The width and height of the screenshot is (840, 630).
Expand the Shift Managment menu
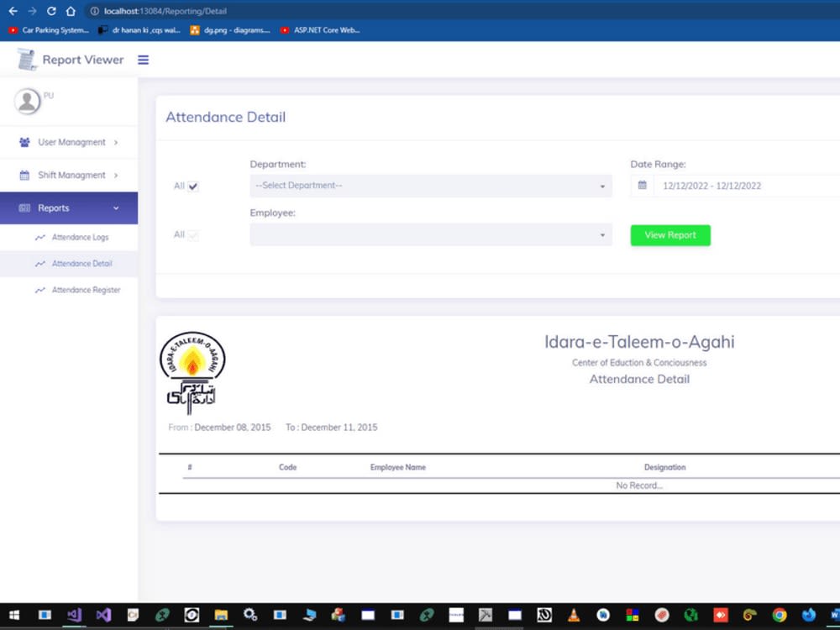coord(69,176)
